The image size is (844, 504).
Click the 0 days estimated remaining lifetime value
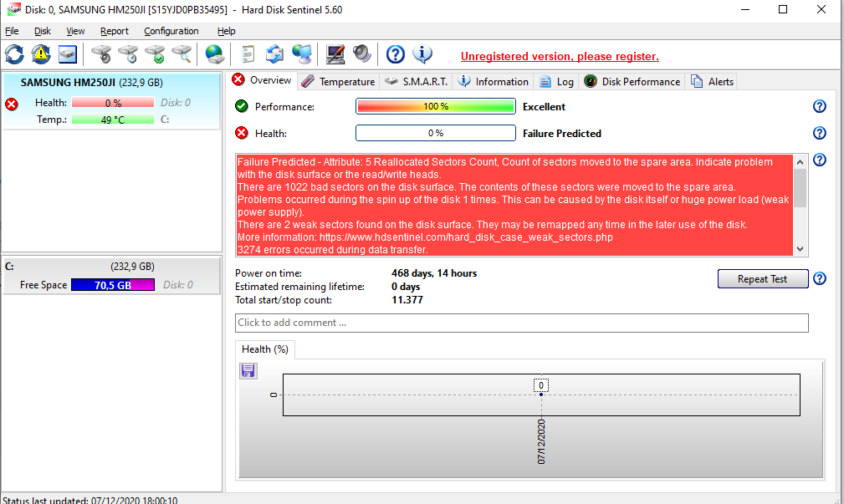pyautogui.click(x=406, y=287)
